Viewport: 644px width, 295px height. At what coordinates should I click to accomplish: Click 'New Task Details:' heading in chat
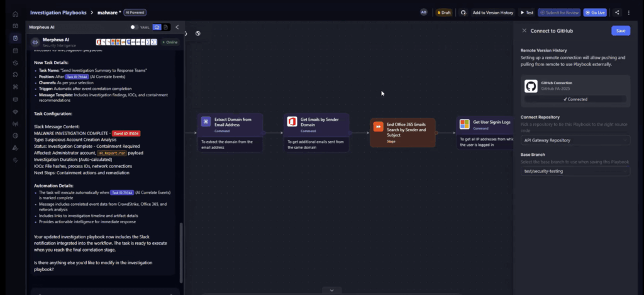pyautogui.click(x=51, y=62)
